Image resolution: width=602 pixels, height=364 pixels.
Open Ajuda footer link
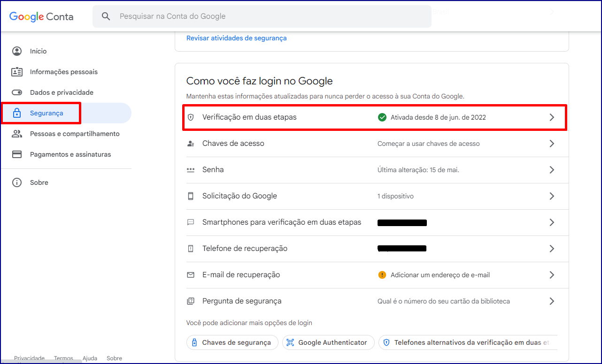[x=90, y=358]
